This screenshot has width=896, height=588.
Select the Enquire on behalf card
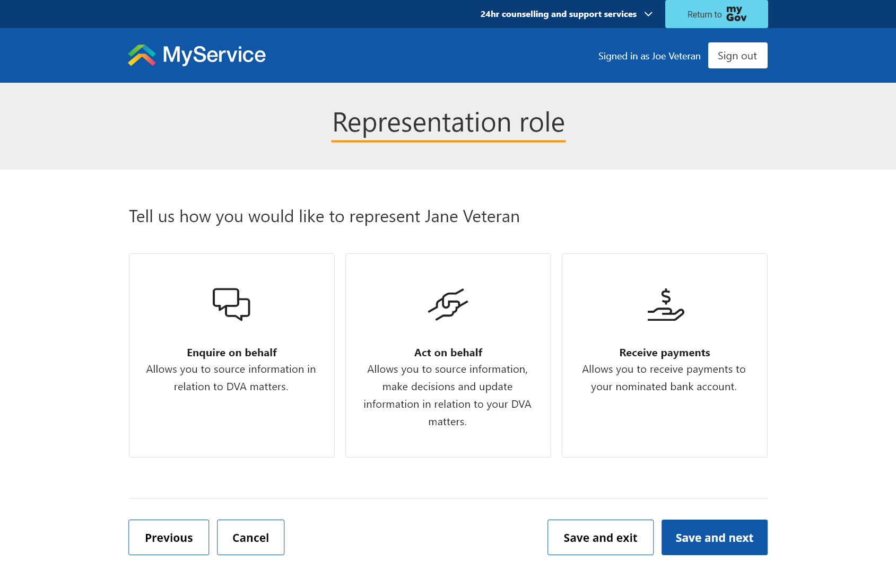pyautogui.click(x=231, y=355)
